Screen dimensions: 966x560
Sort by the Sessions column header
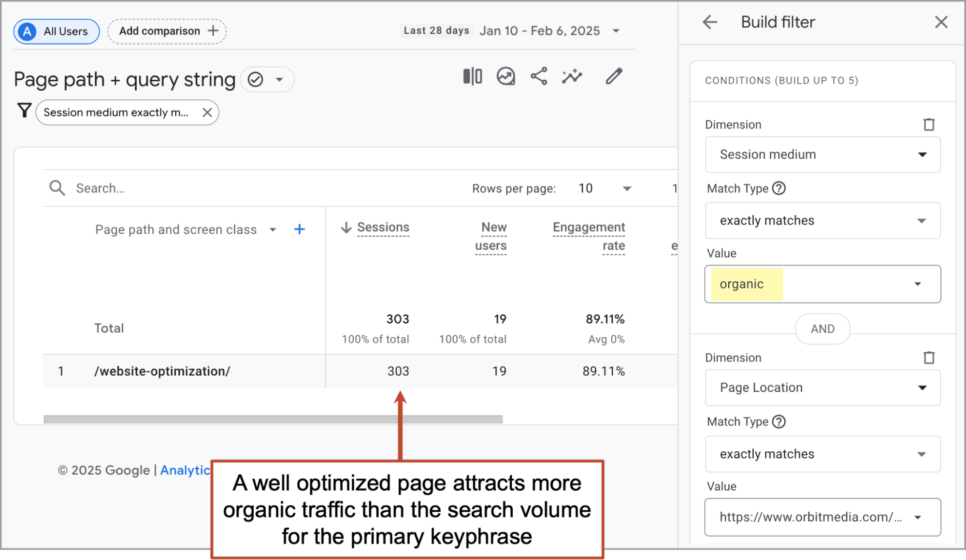[x=383, y=227]
